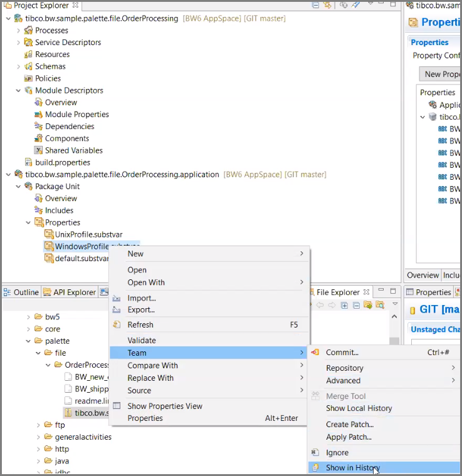Choose Show Local History
This screenshot has width=462, height=476.
point(384,408)
